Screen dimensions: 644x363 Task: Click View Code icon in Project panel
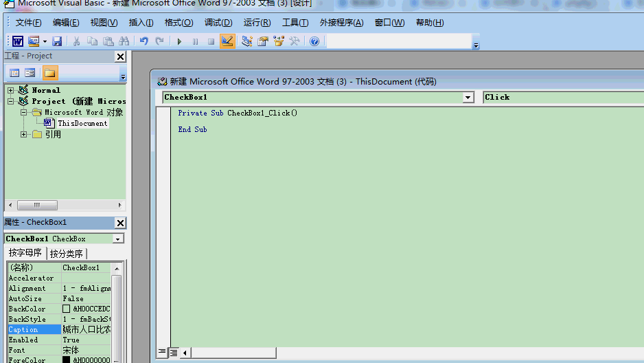coord(14,73)
